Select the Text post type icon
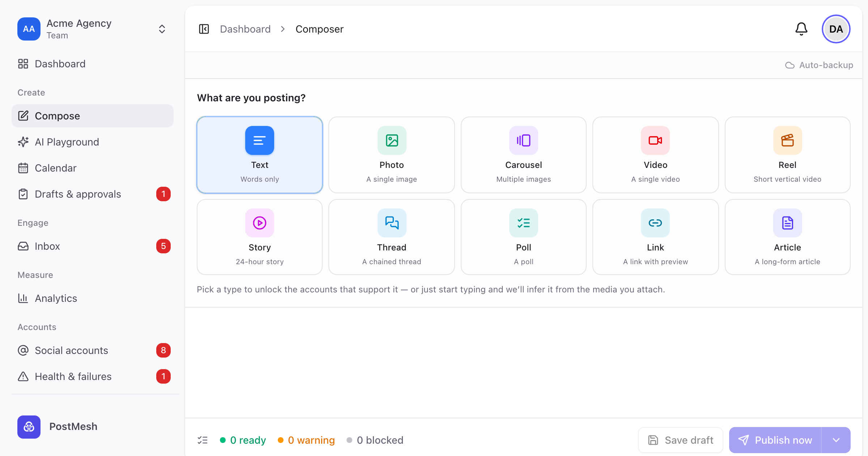This screenshot has height=456, width=868. pyautogui.click(x=260, y=140)
